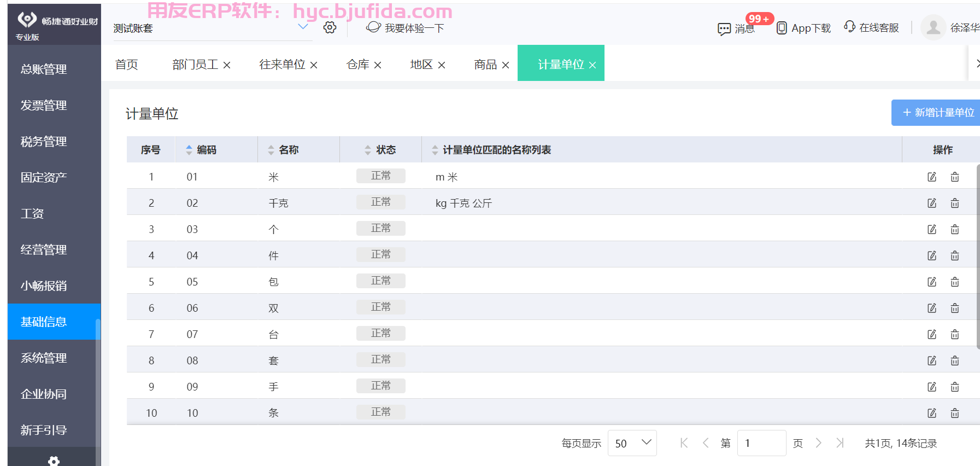Open 新手引导 in sidebar
This screenshot has height=466, width=980.
[54, 430]
